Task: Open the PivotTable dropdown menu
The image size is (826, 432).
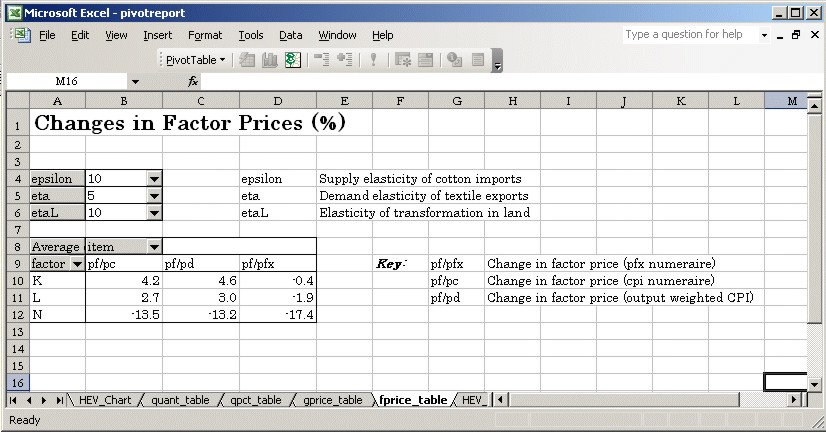Action: pos(196,60)
